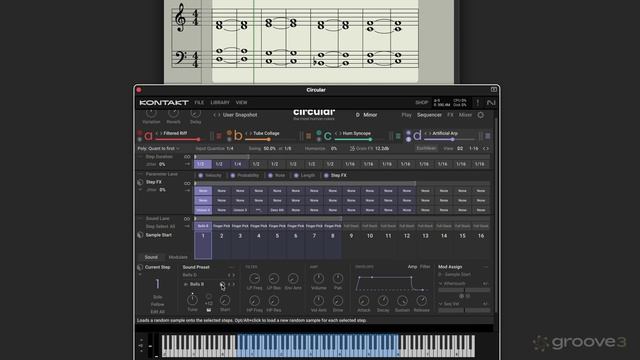Open the SHOP link in Kontakt header
Viewport: 640px width, 360px height.
[x=422, y=102]
